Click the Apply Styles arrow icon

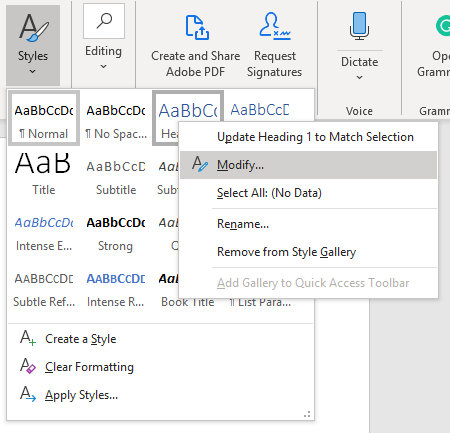28,394
